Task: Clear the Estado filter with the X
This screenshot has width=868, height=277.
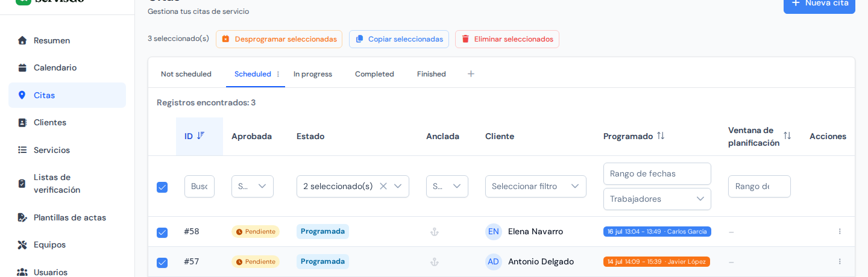Action: (383, 186)
